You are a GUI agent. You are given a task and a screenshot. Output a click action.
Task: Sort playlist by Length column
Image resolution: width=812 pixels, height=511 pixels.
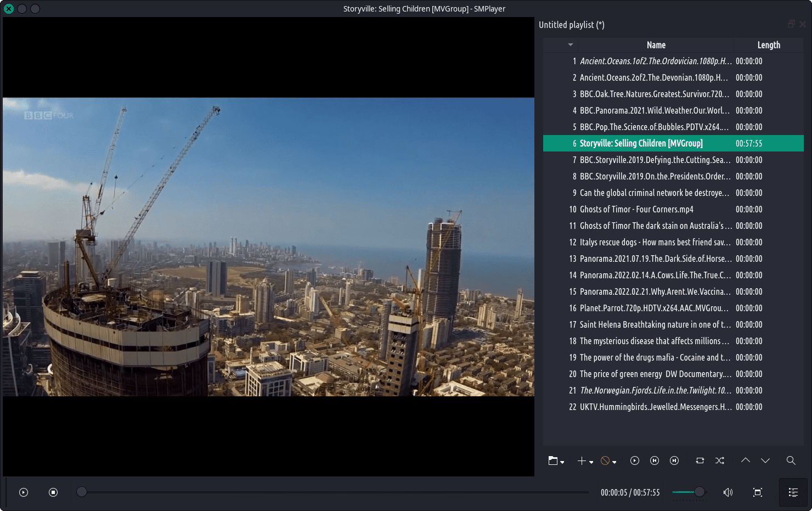pyautogui.click(x=769, y=45)
